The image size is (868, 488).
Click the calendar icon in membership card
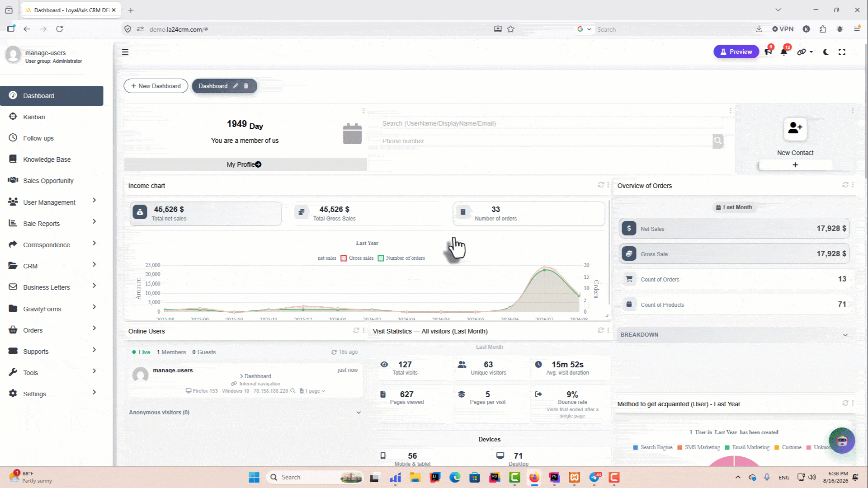tap(352, 134)
